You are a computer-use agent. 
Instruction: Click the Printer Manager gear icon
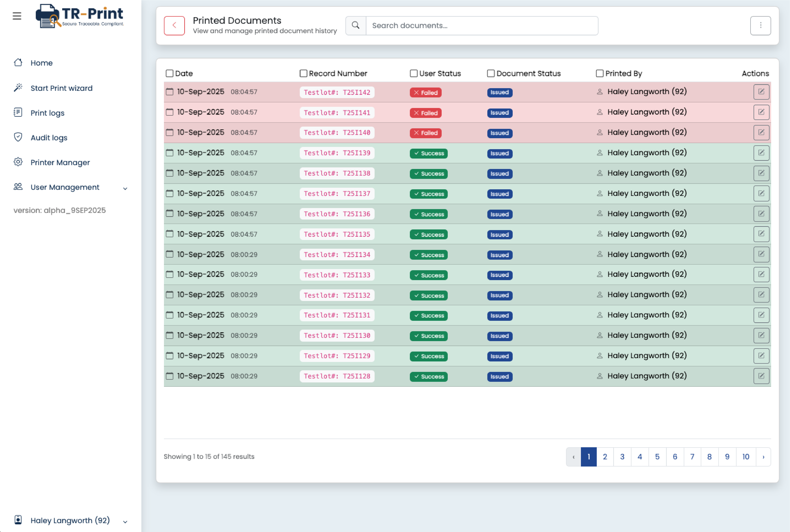click(18, 162)
